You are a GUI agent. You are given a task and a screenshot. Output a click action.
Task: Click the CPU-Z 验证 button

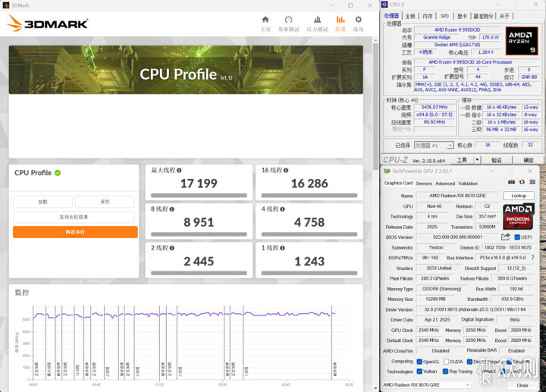click(496, 160)
